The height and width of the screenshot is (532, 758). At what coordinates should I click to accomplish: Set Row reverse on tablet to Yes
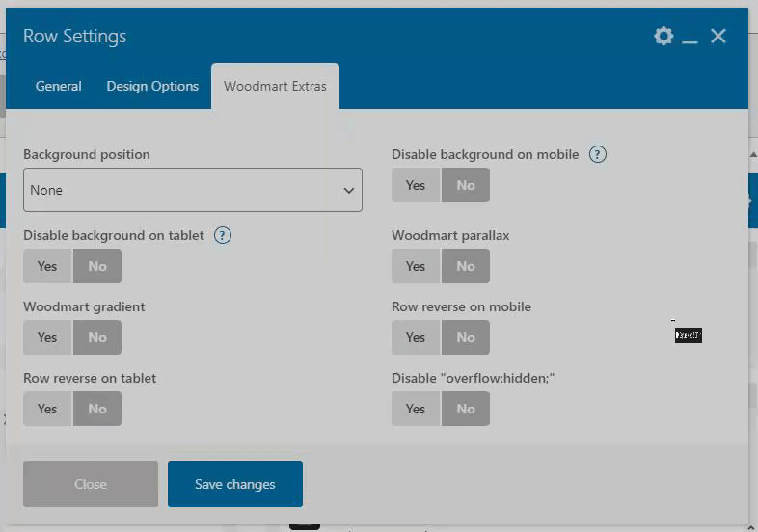[47, 409]
